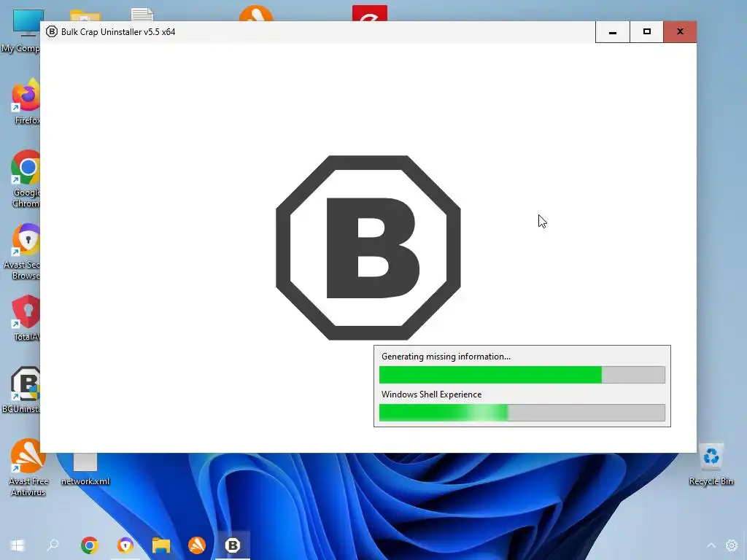Launch Avast Secure Browser from taskbar

[x=125, y=545]
